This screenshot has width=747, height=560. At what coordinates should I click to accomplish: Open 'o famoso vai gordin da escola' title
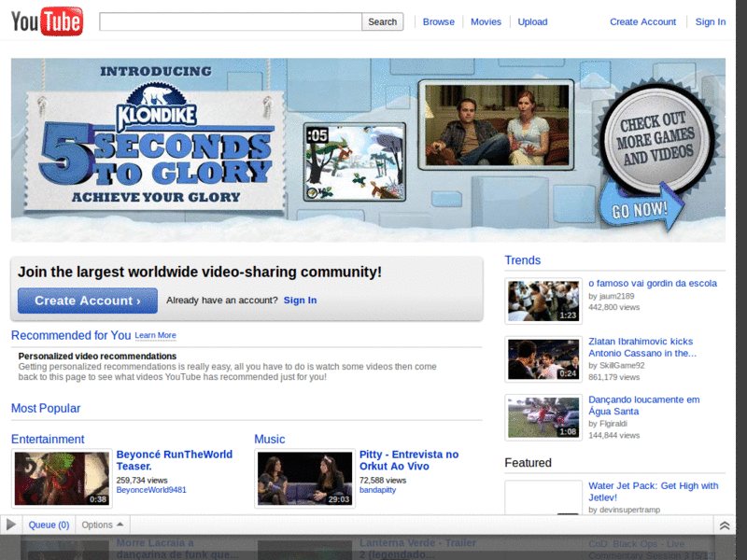pos(653,284)
